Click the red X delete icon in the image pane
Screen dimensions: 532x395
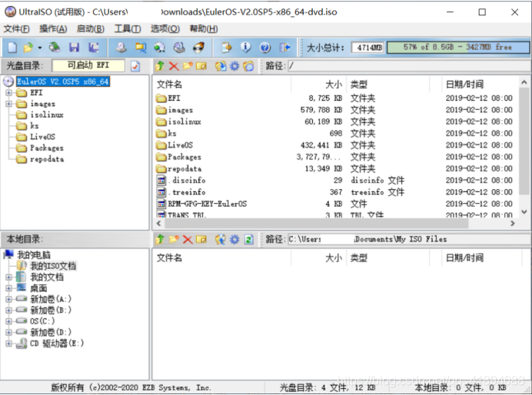tap(174, 66)
